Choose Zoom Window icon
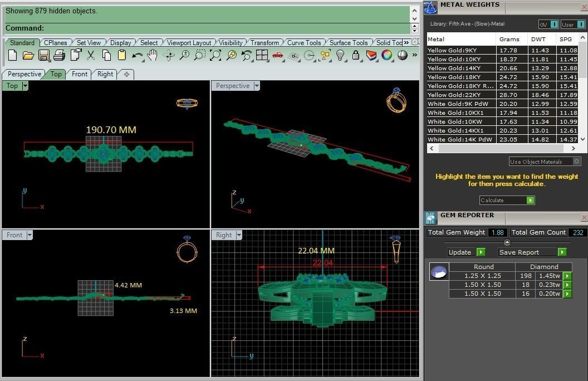This screenshot has width=588, height=381. [199, 56]
